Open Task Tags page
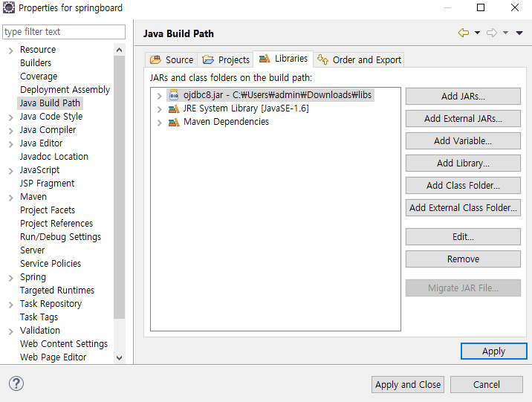The width and height of the screenshot is (532, 402). (x=39, y=317)
